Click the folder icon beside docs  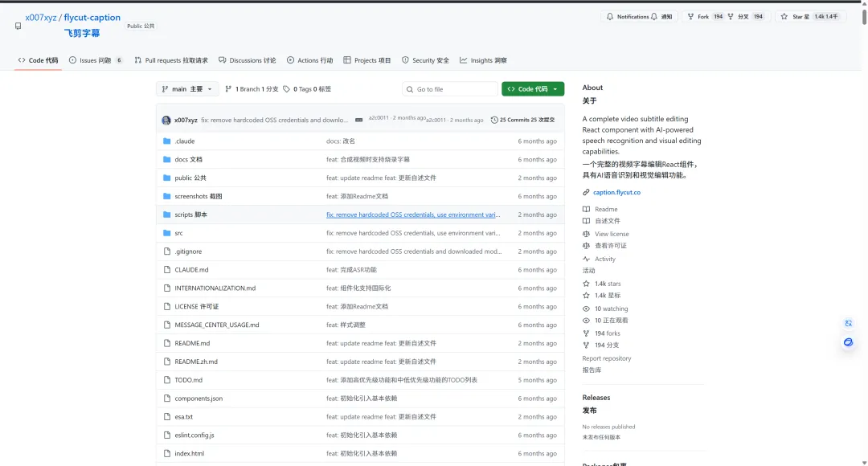(x=166, y=159)
